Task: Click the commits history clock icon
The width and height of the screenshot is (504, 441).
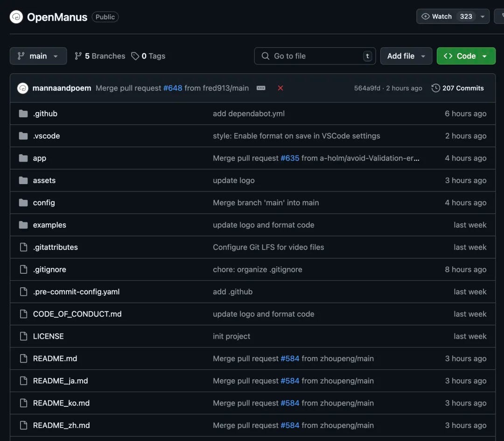Action: point(435,88)
